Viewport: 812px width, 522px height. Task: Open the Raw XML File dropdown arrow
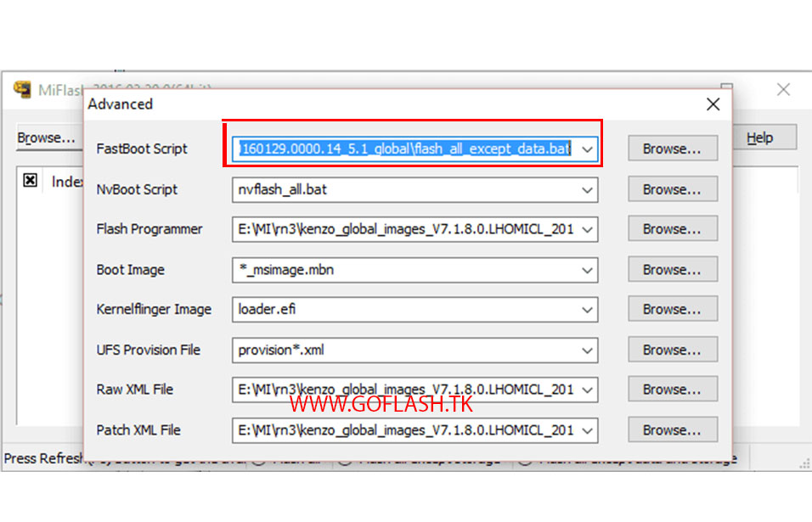pyautogui.click(x=587, y=390)
